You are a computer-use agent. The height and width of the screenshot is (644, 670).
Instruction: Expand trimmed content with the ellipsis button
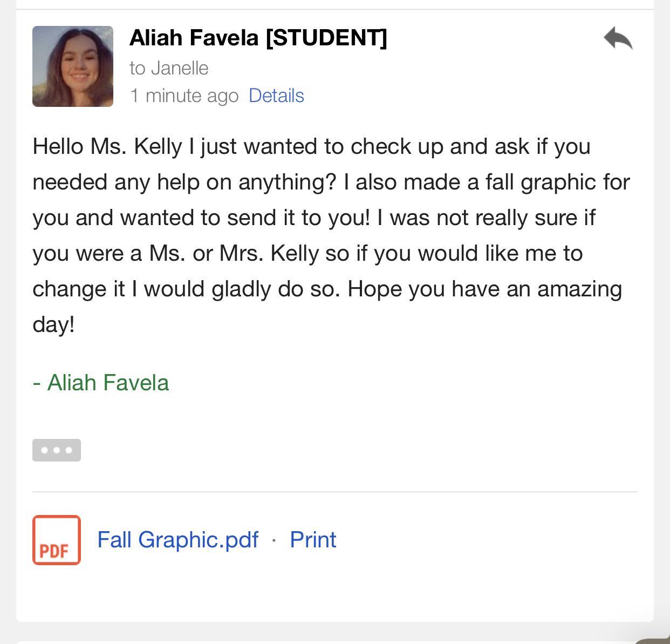(x=57, y=450)
